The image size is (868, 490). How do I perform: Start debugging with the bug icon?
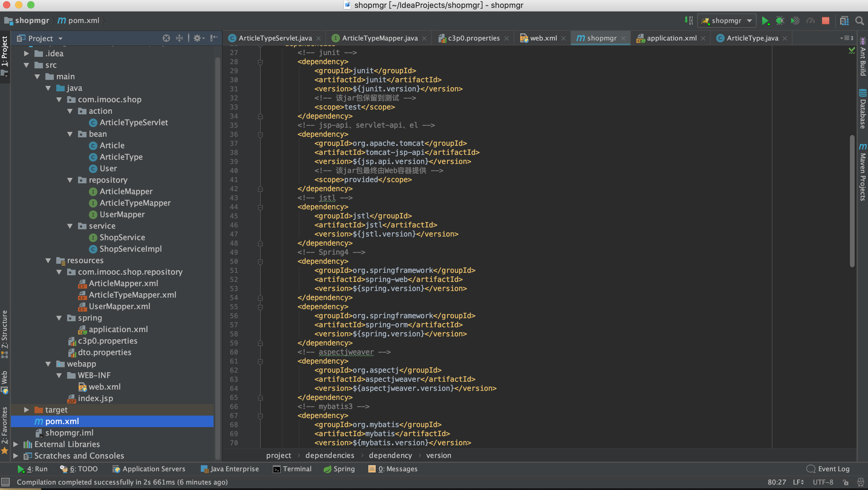[780, 21]
